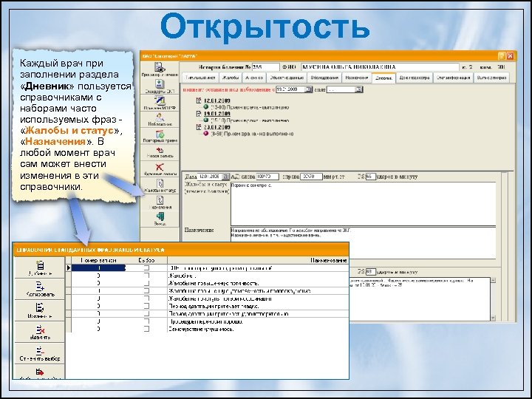532x399 pixels.
Task: Switch to the Статинформация tab
Action: pos(453,78)
